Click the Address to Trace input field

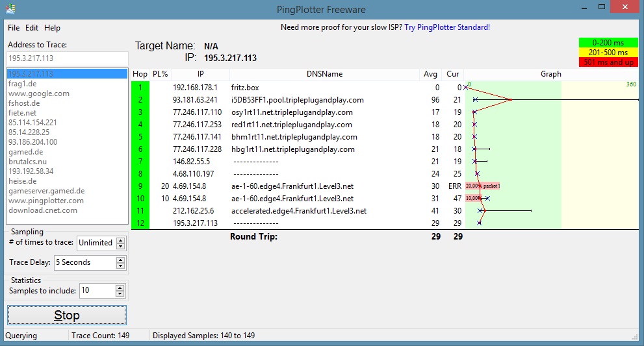[x=67, y=58]
